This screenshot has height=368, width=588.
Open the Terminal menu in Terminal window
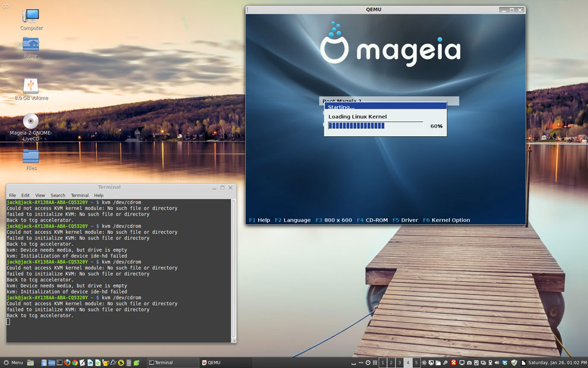pyautogui.click(x=80, y=195)
